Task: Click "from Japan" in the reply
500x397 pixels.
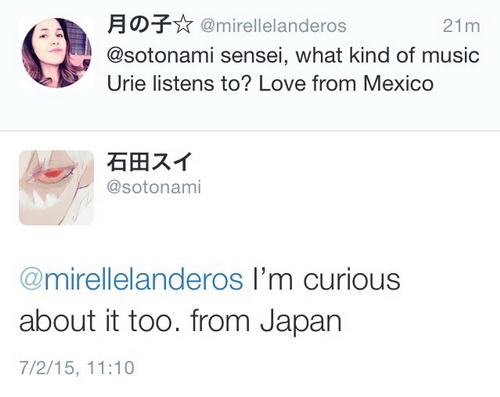Action: coord(266,322)
